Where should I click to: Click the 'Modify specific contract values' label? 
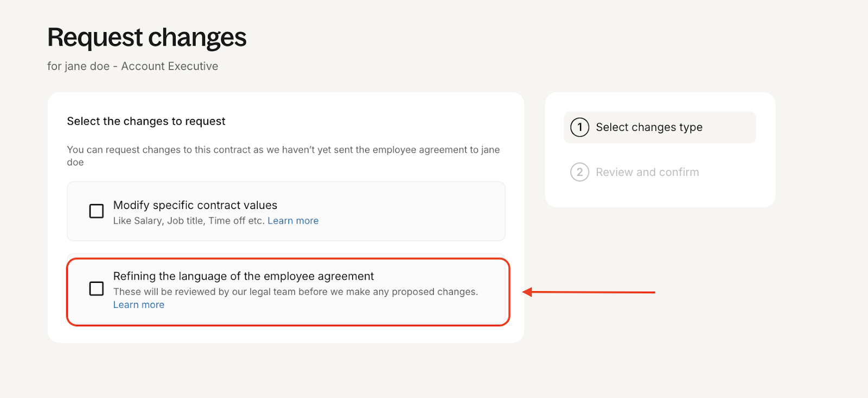tap(195, 205)
